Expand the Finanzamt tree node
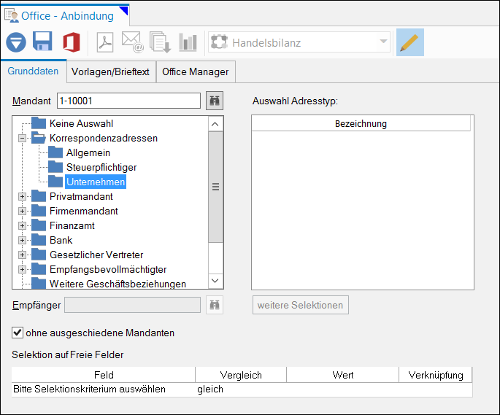The image size is (500, 415). click(x=22, y=226)
